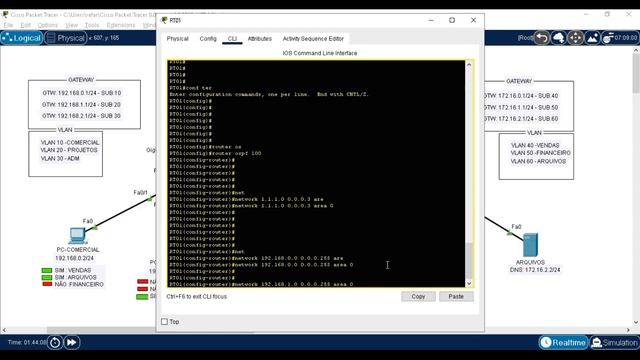This screenshot has width=640, height=360.
Task: Click the CLI vertical scrollbar thumb
Action: 469,260
